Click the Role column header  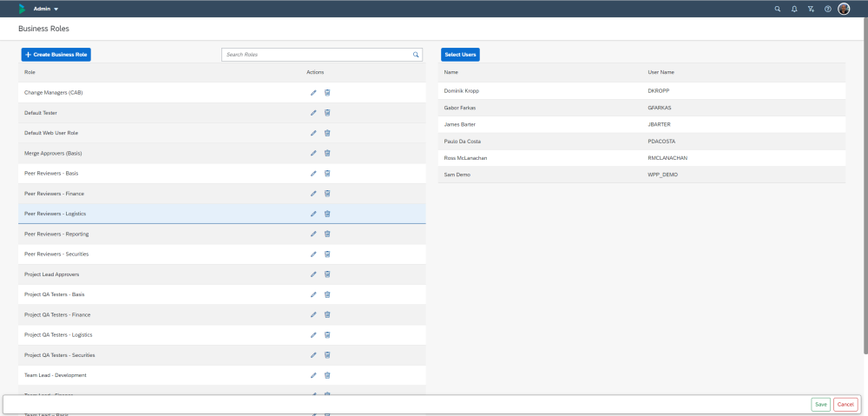pyautogui.click(x=30, y=72)
